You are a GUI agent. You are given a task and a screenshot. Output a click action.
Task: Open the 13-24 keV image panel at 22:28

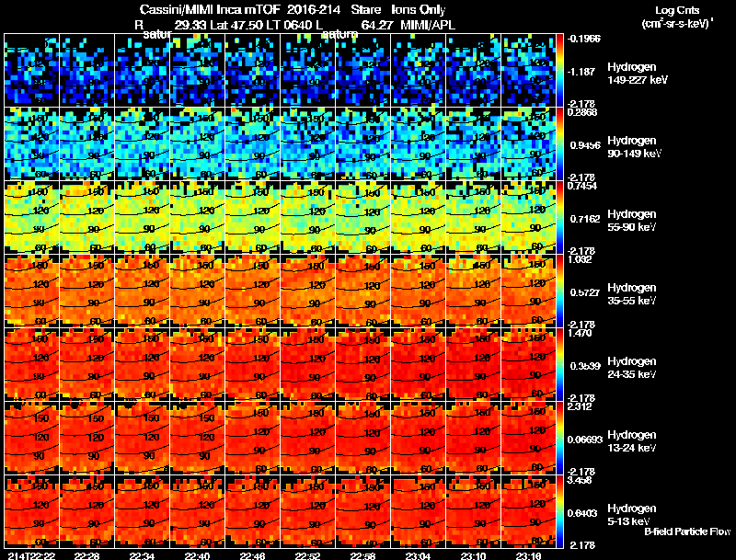pyautogui.click(x=87, y=439)
